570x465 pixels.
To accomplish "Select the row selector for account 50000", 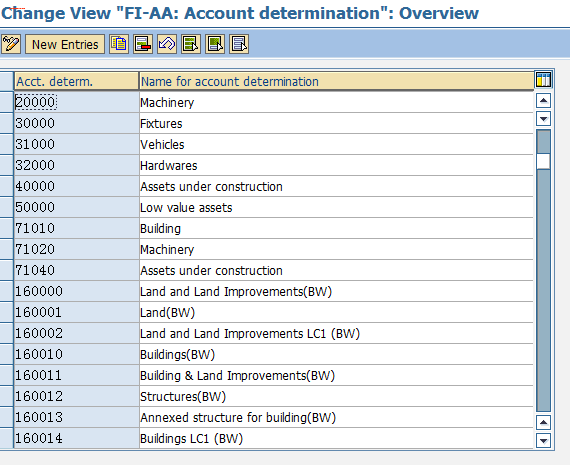I will click(x=7, y=207).
